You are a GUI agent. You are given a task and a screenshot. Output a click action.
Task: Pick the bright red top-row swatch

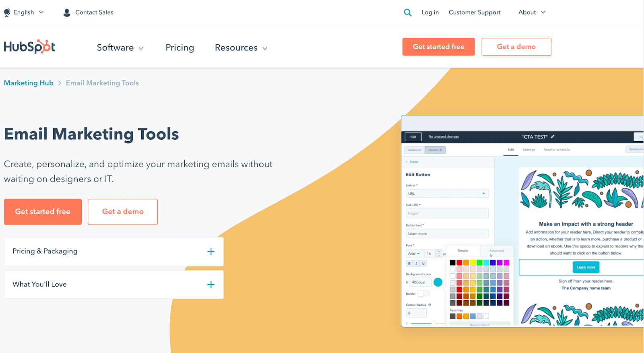coord(459,263)
